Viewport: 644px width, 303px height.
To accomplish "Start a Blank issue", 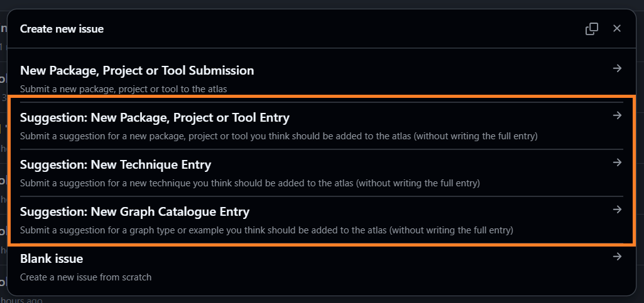I will (52, 258).
